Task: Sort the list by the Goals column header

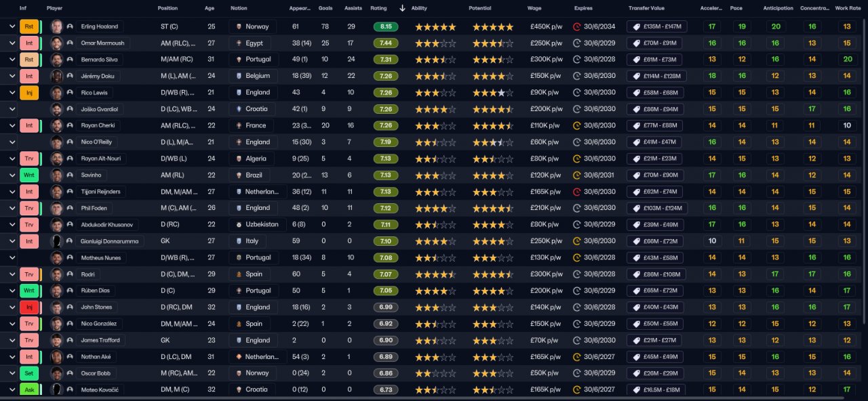Action: coord(325,8)
